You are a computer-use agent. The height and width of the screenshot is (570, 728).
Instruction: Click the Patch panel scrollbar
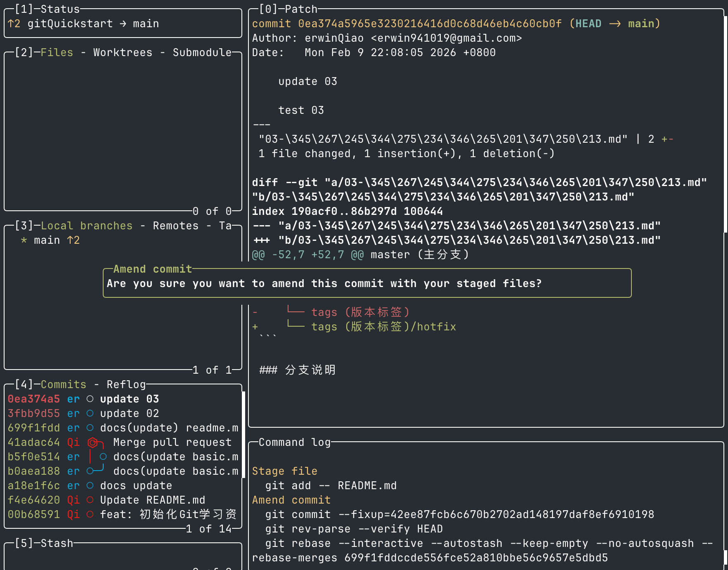(725, 124)
